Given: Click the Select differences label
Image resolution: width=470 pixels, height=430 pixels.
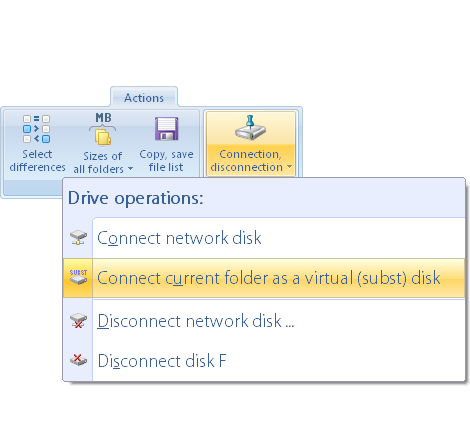Looking at the screenshot, I should [37, 161].
